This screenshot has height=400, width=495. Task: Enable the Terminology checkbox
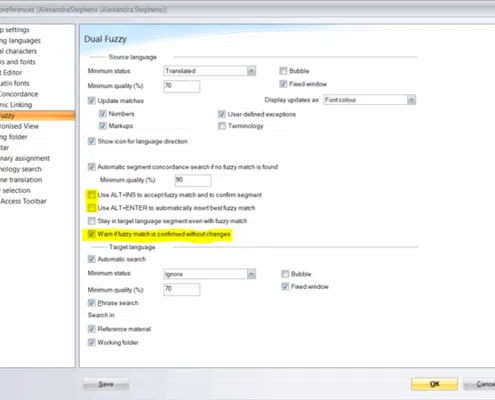point(222,126)
